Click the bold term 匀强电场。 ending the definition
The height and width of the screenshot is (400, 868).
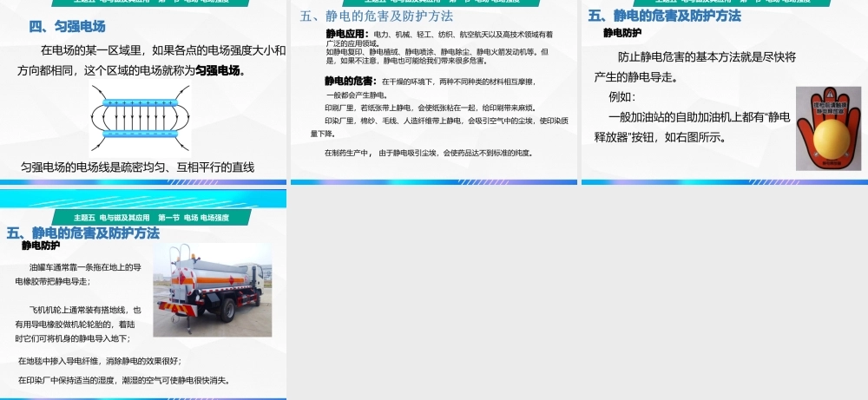point(220,71)
